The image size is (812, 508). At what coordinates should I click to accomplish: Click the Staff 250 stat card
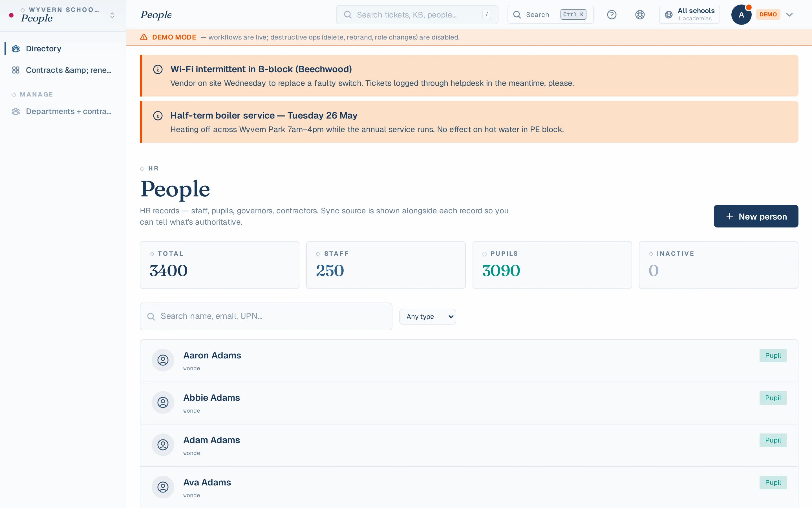tap(386, 265)
